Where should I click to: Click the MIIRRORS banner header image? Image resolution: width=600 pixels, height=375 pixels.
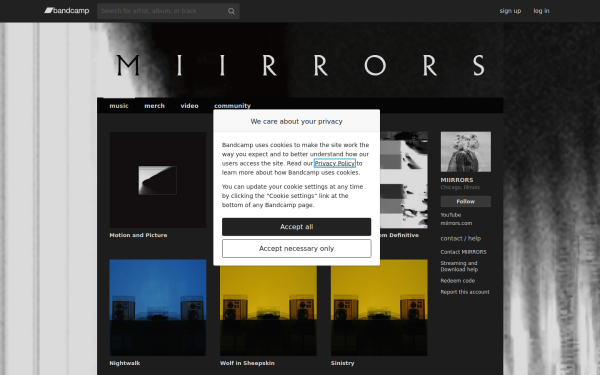pos(300,60)
